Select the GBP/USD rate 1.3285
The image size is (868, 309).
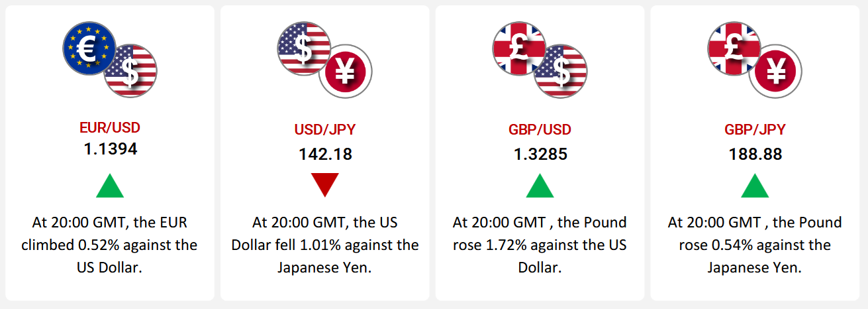[x=540, y=154]
